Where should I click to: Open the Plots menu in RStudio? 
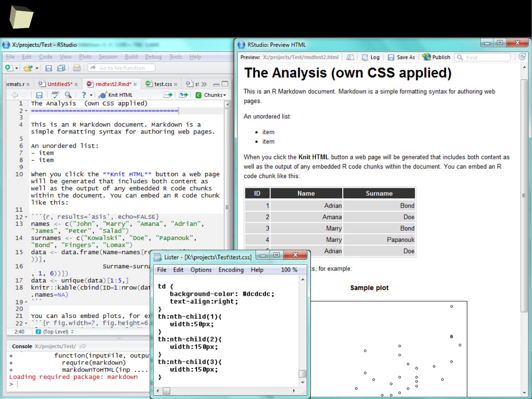(85, 57)
